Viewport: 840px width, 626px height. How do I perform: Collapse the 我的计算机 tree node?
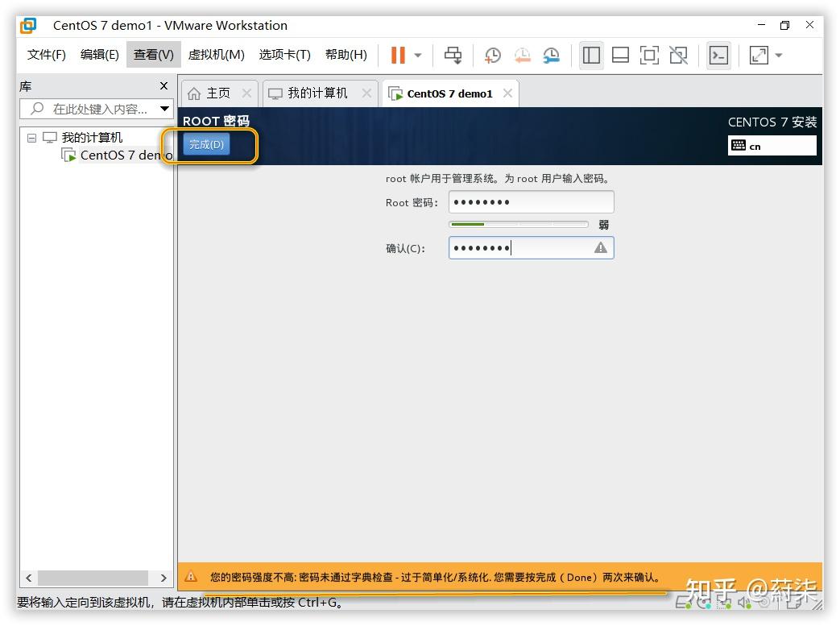tap(31, 137)
